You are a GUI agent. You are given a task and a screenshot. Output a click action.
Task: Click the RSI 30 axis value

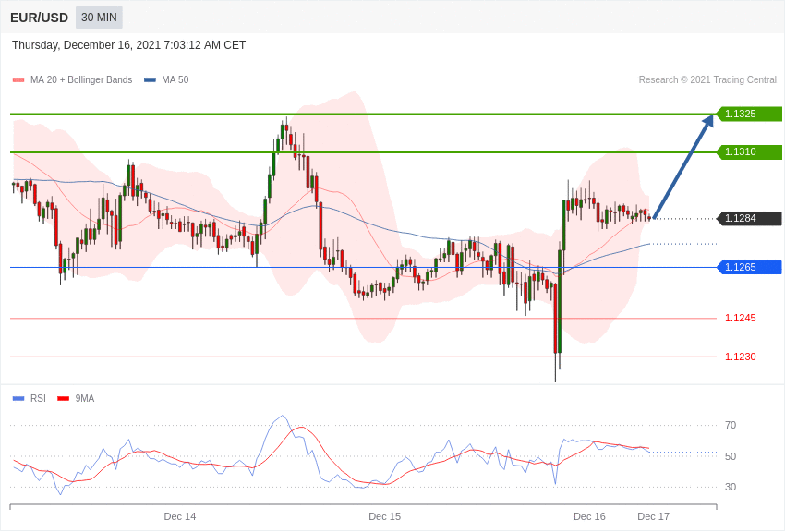coord(731,487)
